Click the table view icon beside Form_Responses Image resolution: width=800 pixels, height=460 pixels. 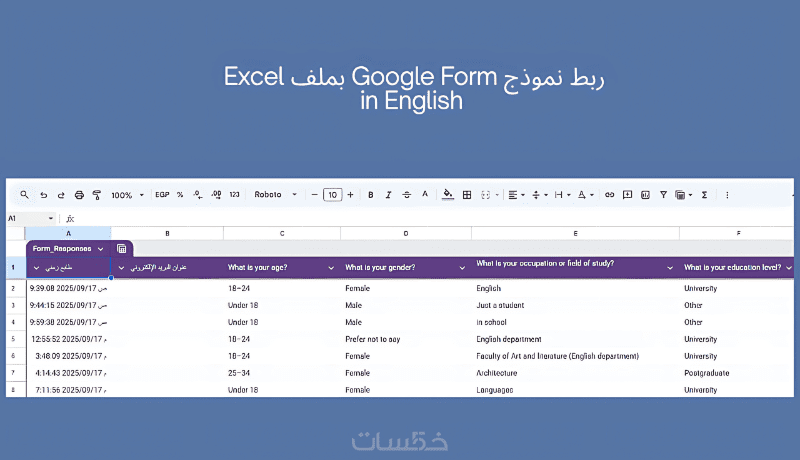point(121,249)
